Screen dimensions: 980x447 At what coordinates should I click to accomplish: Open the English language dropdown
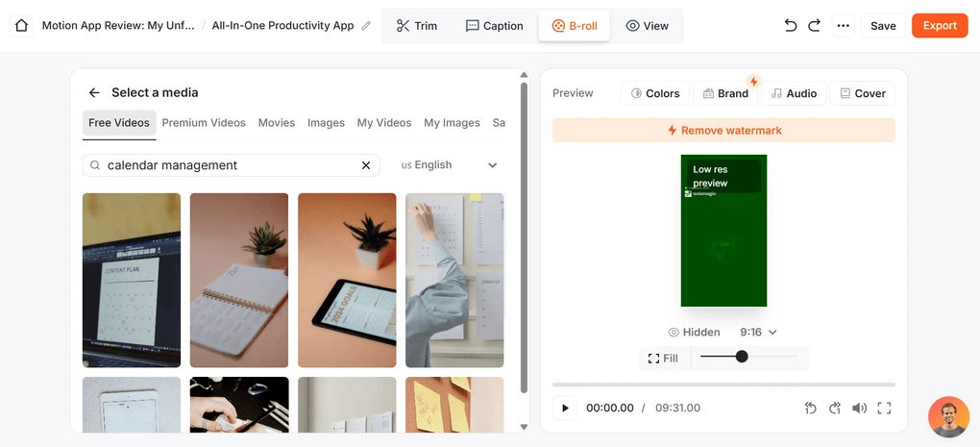450,165
